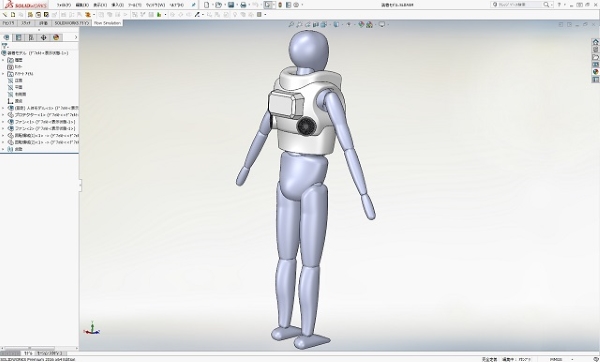Open the ConfigurationManager tab icon
Image resolution: width=600 pixels, height=362 pixels.
[31, 37]
